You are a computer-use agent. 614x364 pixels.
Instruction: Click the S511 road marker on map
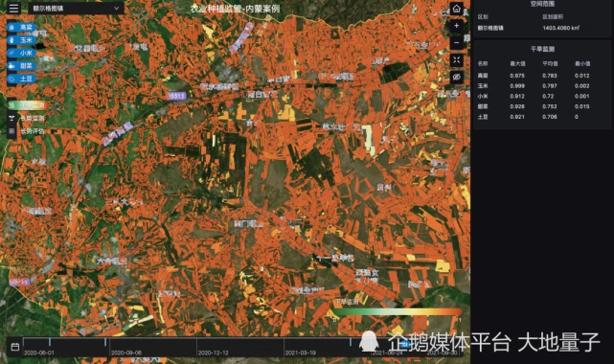click(x=176, y=96)
